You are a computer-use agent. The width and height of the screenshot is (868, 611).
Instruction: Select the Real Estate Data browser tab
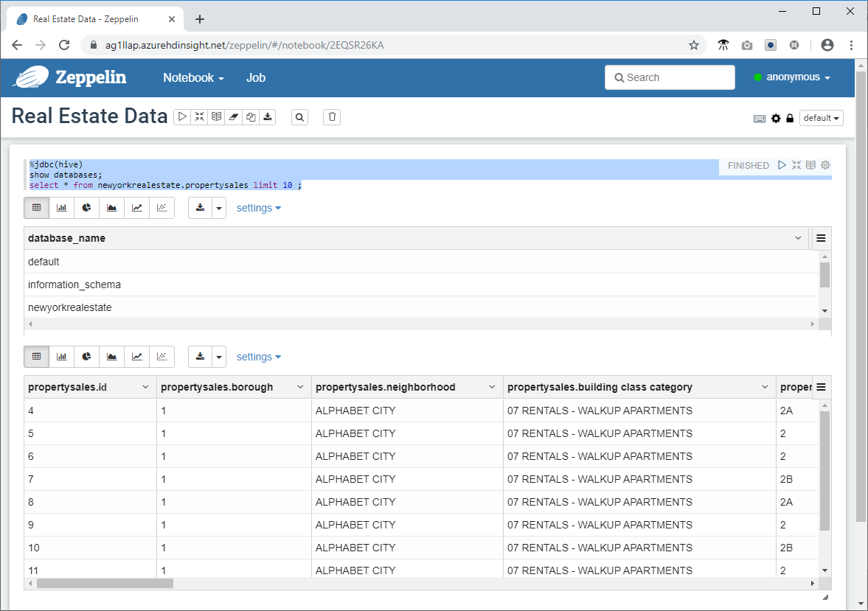[94, 19]
